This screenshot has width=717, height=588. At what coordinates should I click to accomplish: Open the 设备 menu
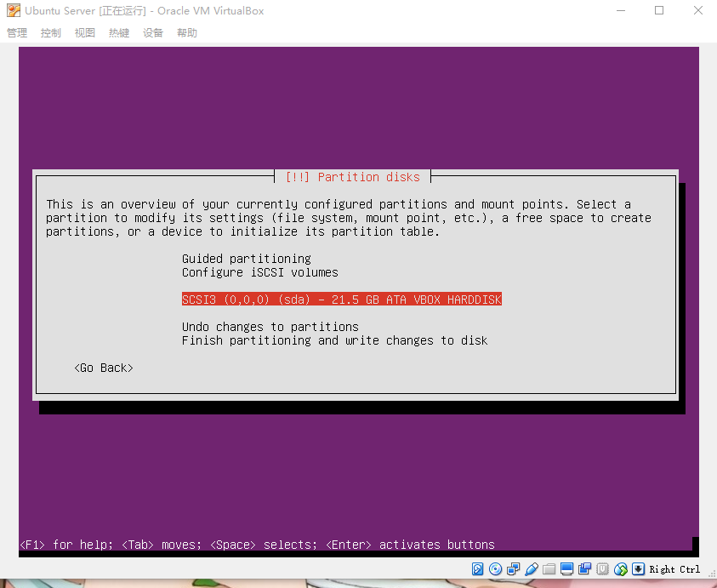153,33
